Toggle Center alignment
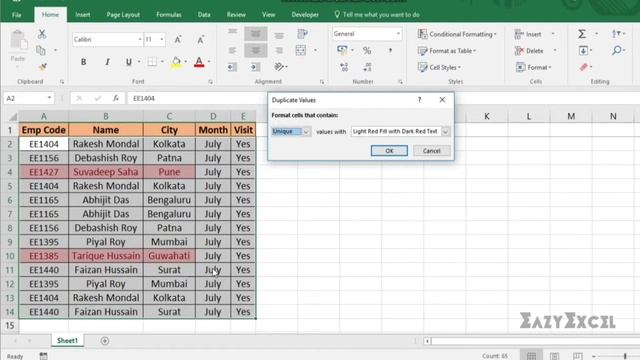640x360 pixels. point(256,51)
